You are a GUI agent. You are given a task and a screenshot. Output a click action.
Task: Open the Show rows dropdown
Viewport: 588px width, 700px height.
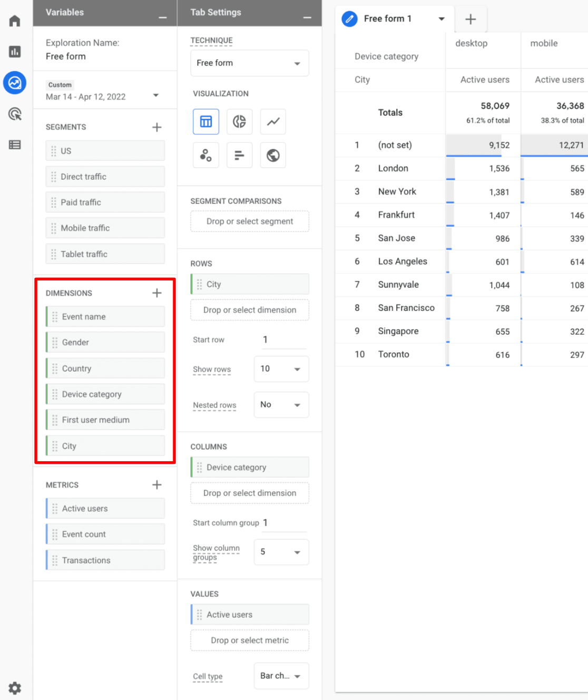click(281, 369)
